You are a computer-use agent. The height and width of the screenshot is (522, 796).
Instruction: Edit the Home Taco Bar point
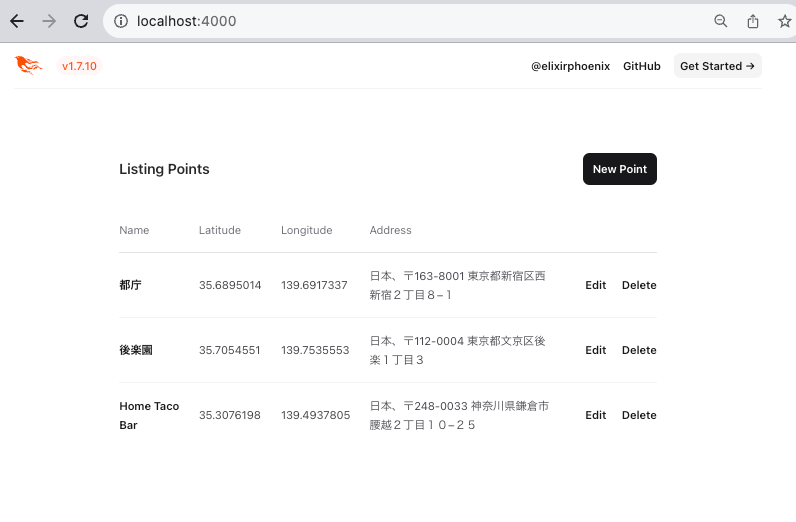(x=595, y=415)
